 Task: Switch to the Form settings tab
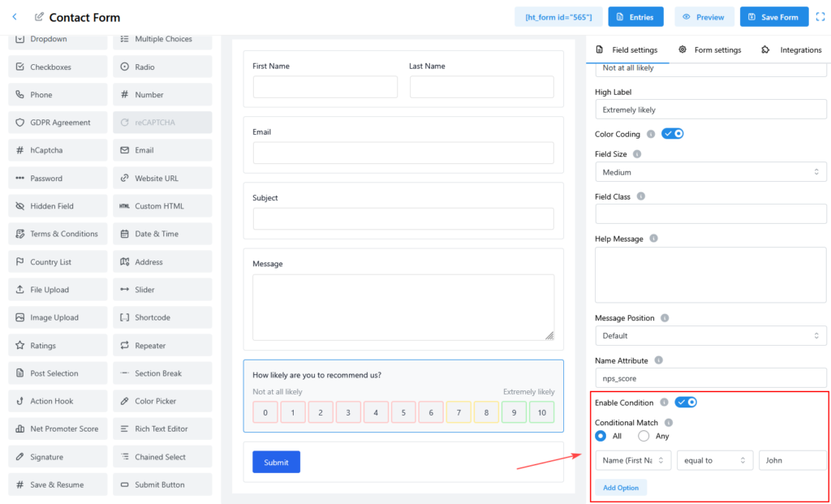tap(710, 50)
